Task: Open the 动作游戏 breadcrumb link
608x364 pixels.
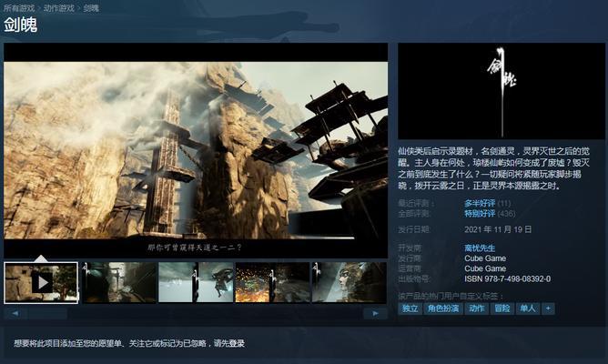Action: tap(58, 8)
